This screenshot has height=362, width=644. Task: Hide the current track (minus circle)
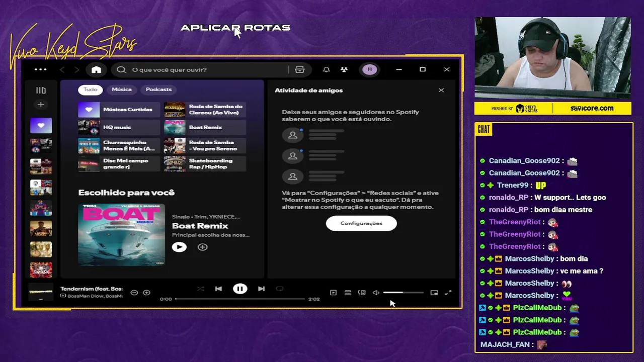tap(134, 293)
